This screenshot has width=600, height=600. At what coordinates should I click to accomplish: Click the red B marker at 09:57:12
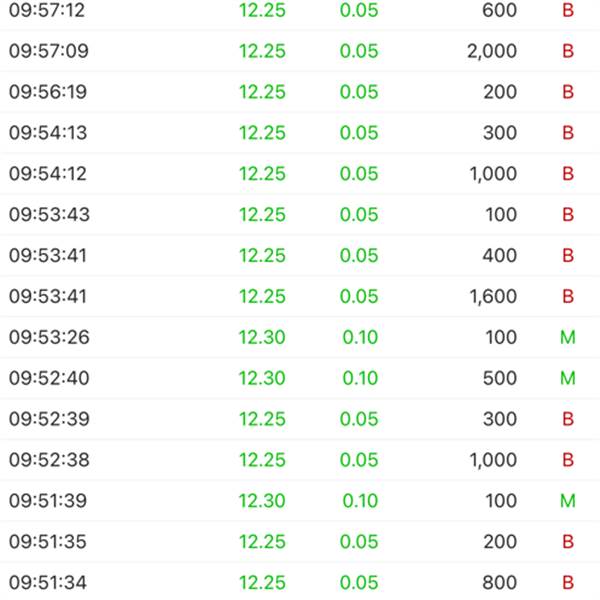coord(568,10)
